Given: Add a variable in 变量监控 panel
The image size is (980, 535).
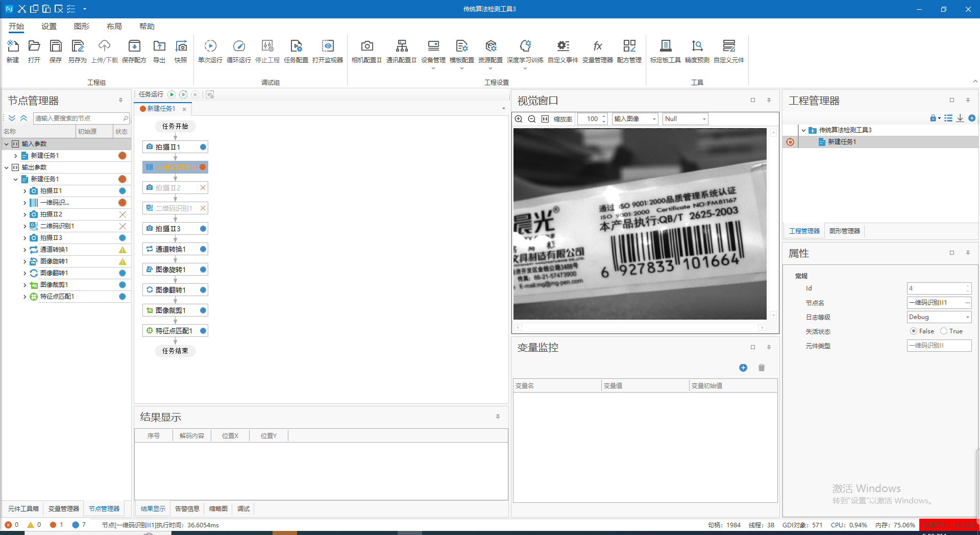Looking at the screenshot, I should tap(743, 368).
